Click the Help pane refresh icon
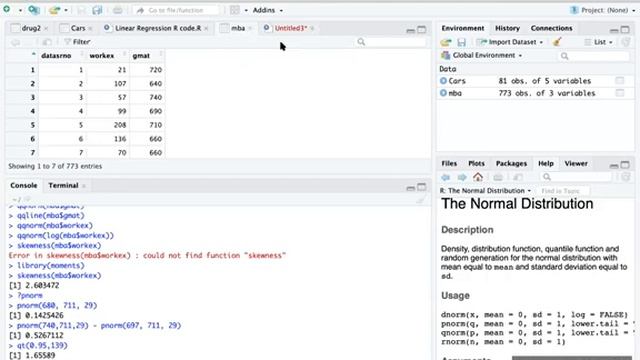This screenshot has height=360, width=640. [x=625, y=177]
